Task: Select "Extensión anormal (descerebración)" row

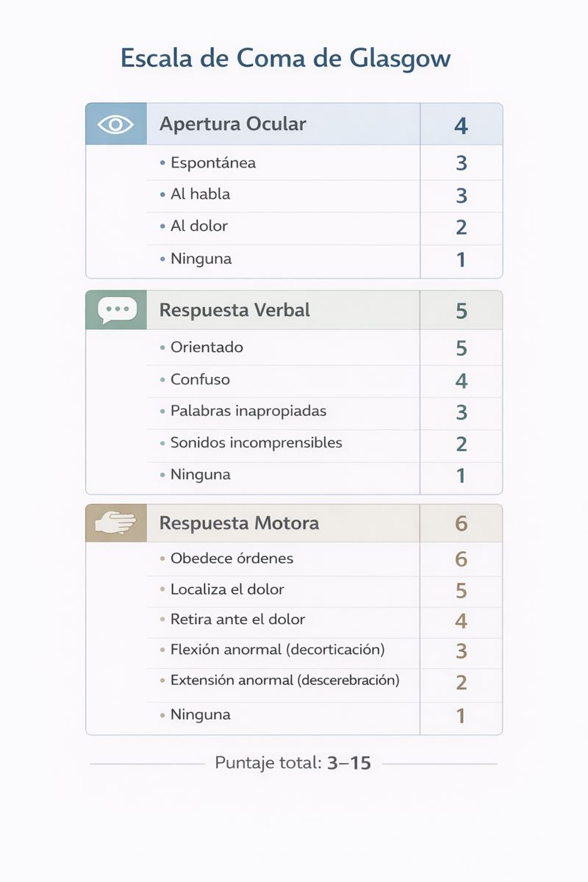Action: pyautogui.click(x=284, y=681)
